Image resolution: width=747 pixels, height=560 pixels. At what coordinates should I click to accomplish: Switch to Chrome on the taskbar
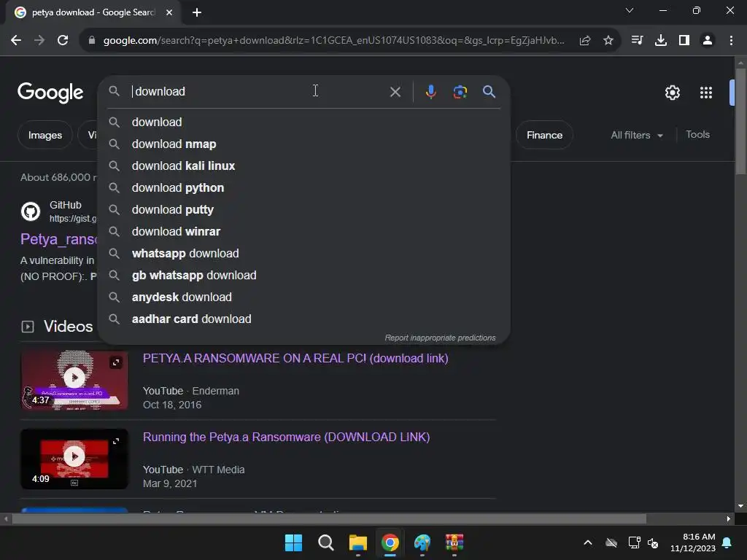(x=390, y=542)
